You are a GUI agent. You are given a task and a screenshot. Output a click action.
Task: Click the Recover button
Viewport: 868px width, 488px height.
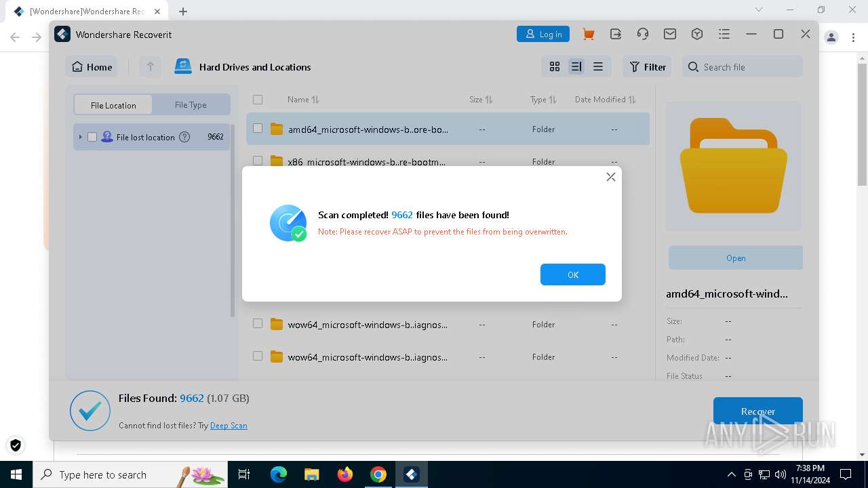tap(758, 411)
